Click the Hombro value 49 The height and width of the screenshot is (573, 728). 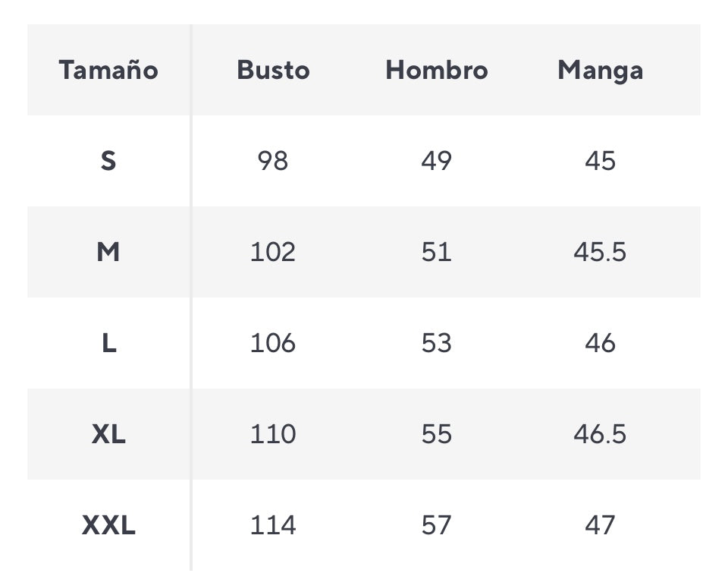[436, 161]
